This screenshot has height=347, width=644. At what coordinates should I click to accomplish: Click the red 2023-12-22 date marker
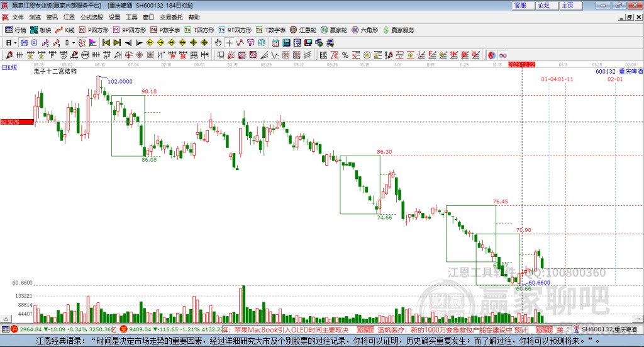point(521,65)
